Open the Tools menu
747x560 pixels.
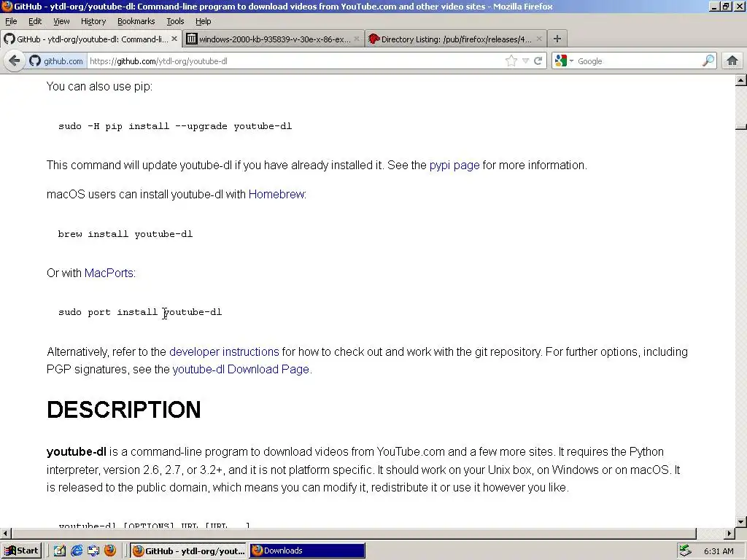click(x=175, y=21)
